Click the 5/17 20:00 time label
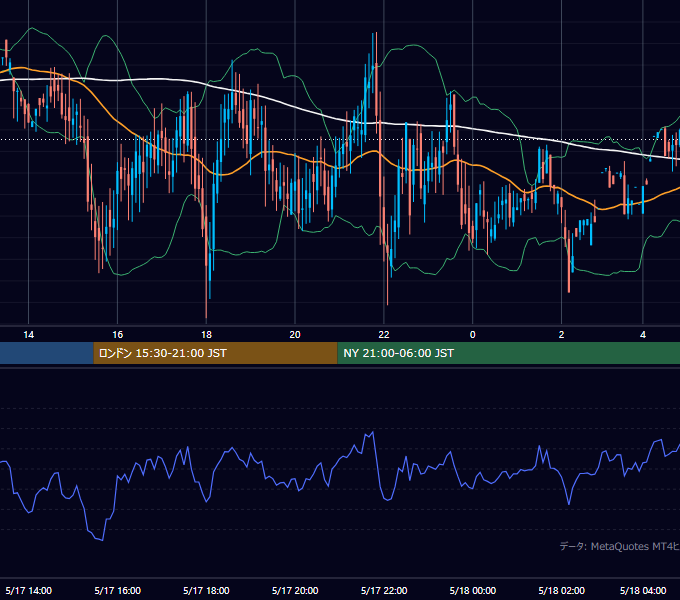Screen dimensions: 680x600 295,590
